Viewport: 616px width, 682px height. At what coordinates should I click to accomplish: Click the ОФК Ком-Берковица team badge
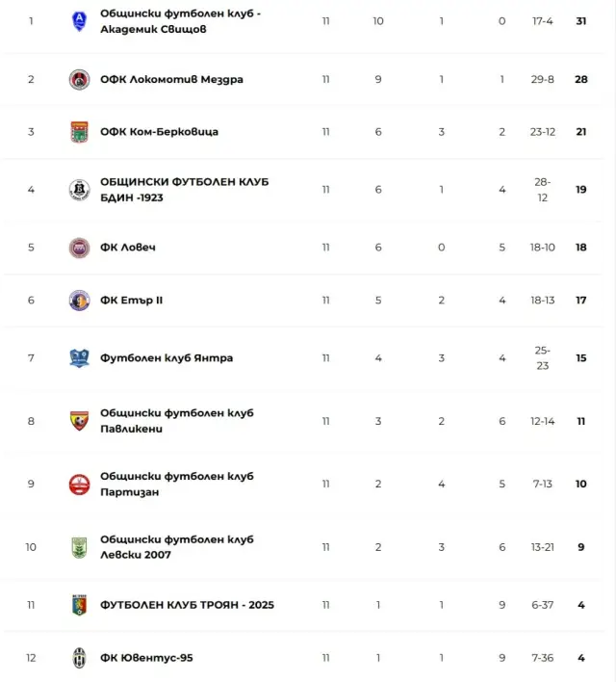(79, 132)
